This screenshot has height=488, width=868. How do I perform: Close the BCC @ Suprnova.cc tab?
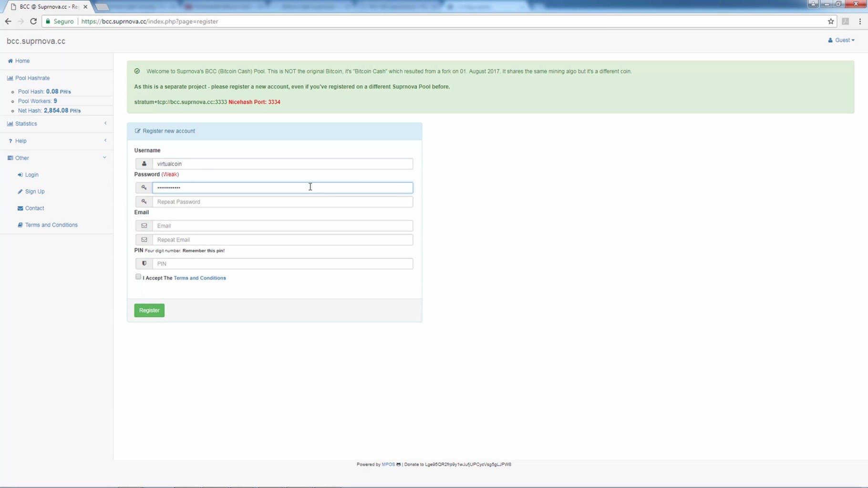(x=85, y=7)
